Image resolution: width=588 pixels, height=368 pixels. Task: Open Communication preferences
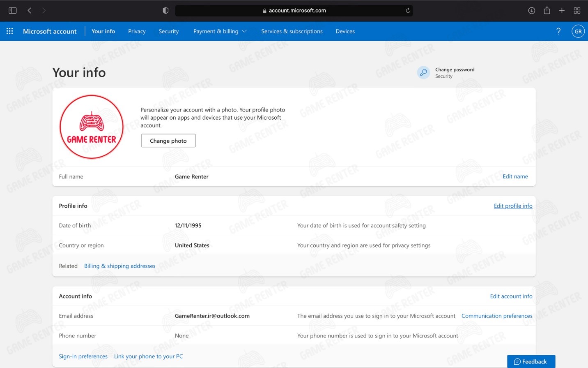click(497, 316)
